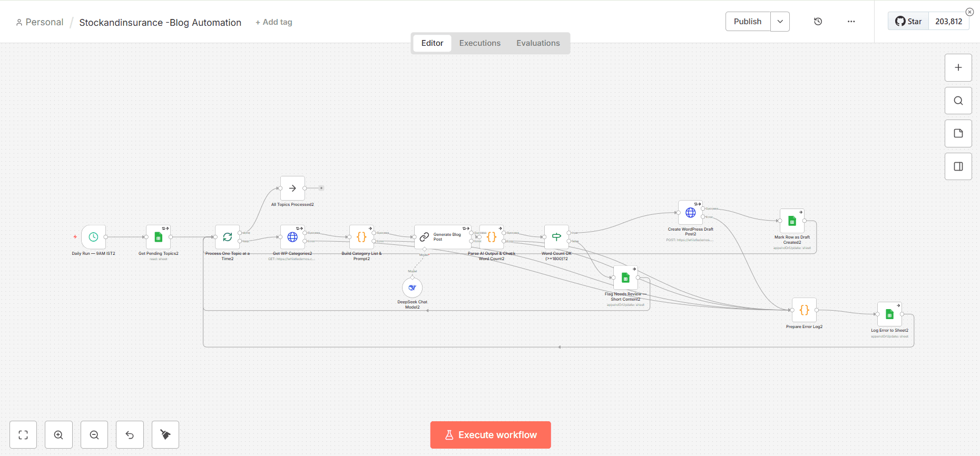Reset the canvas zoom level

click(x=130, y=435)
